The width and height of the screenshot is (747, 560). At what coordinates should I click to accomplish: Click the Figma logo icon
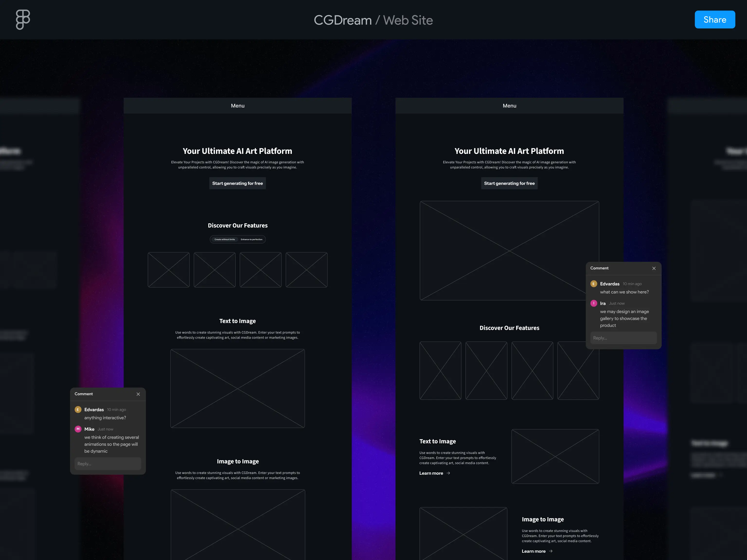23,20
